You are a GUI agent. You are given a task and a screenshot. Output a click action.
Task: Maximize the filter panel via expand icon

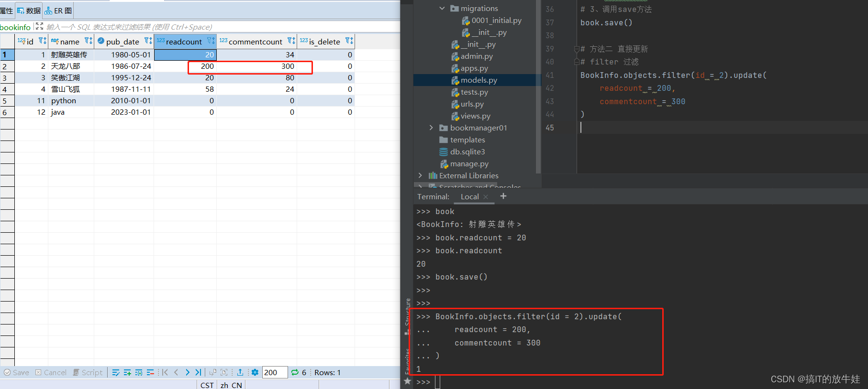39,26
